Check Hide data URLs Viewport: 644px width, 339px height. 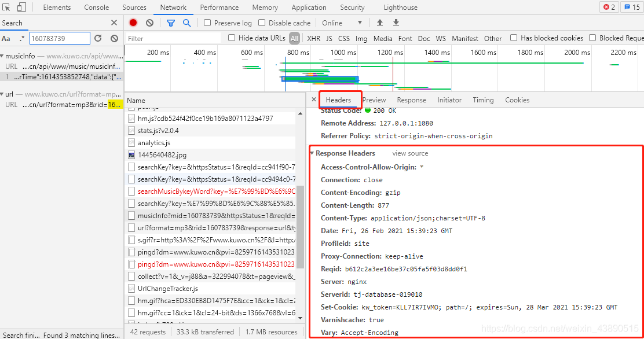232,38
